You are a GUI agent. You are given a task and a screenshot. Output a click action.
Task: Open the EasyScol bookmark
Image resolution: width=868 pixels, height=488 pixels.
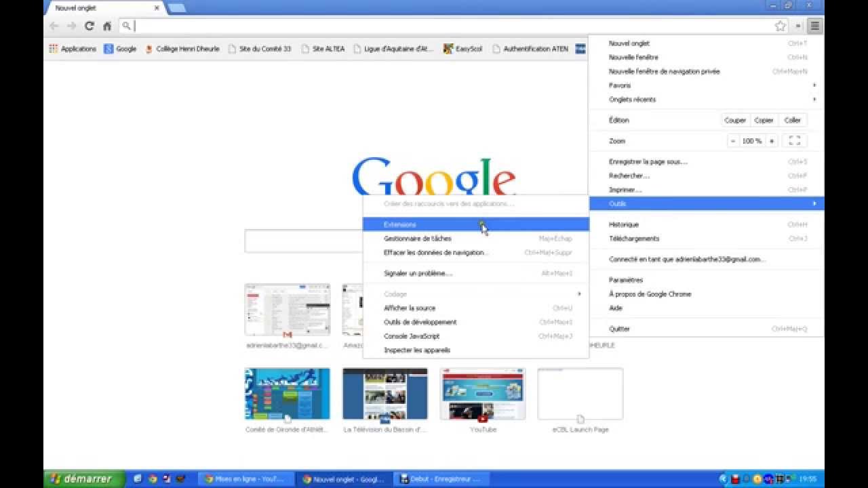coord(463,49)
